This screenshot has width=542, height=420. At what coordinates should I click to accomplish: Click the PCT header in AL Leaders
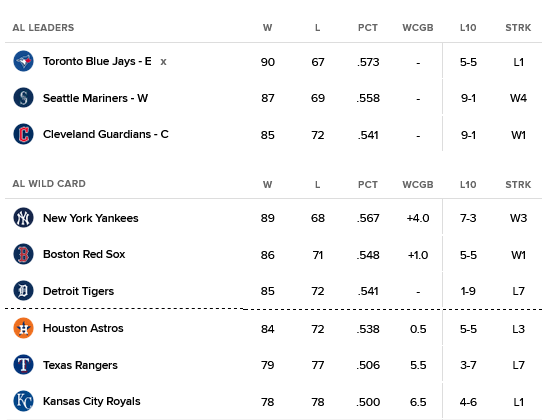tap(368, 28)
